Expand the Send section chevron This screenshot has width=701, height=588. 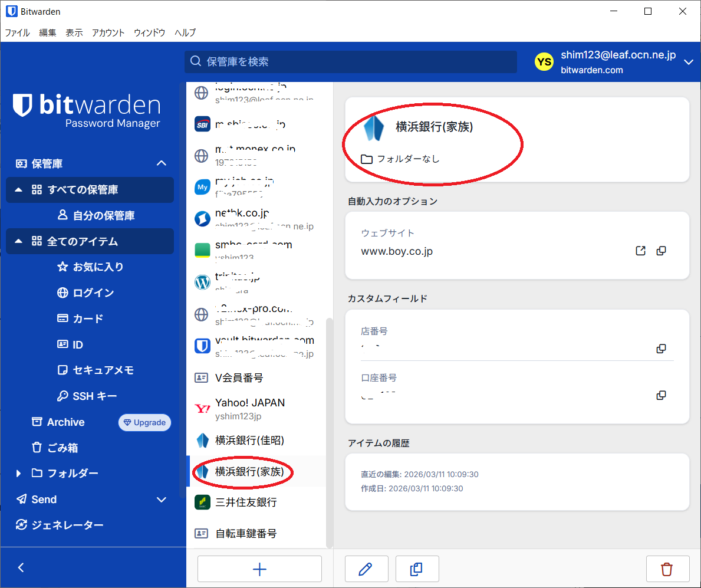[x=161, y=500]
